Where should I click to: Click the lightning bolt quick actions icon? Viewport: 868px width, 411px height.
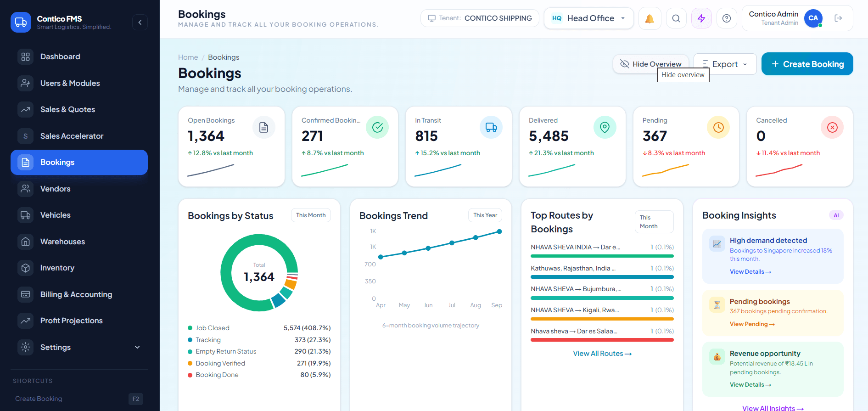click(701, 18)
